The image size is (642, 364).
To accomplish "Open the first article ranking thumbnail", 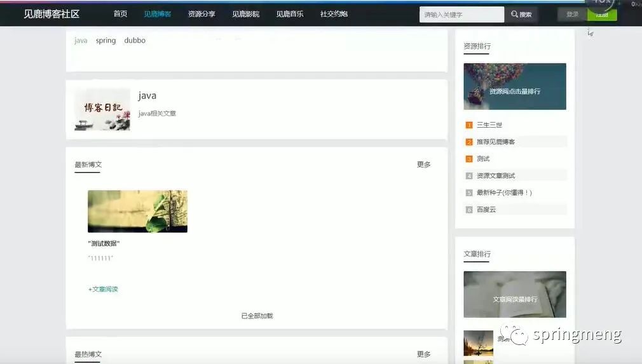I will coord(478,343).
